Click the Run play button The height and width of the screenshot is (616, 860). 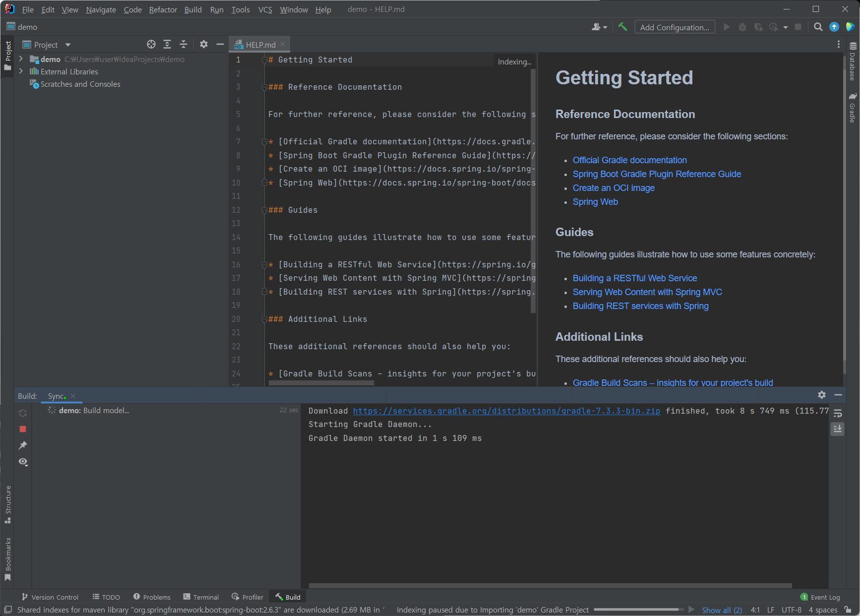(x=727, y=27)
